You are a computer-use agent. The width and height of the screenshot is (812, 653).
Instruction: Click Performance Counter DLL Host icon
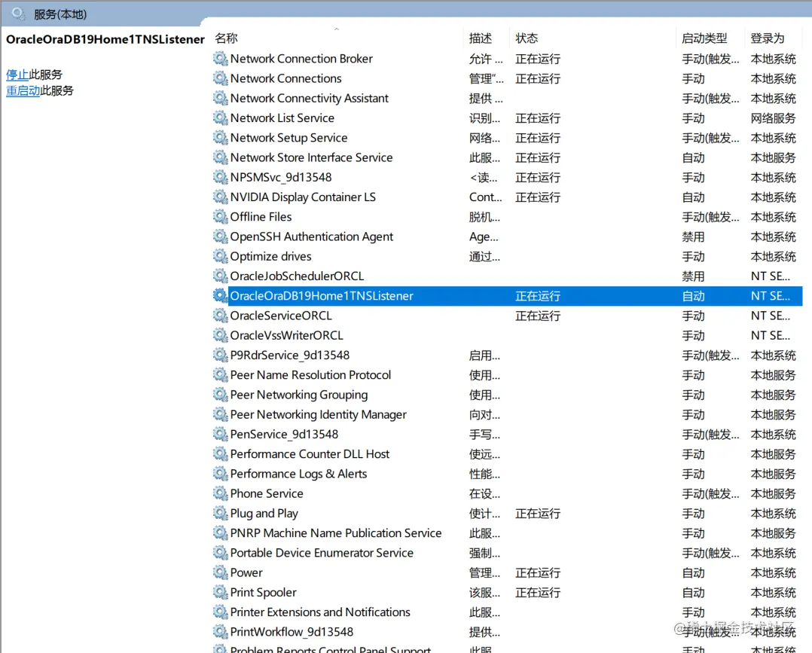pyautogui.click(x=220, y=454)
